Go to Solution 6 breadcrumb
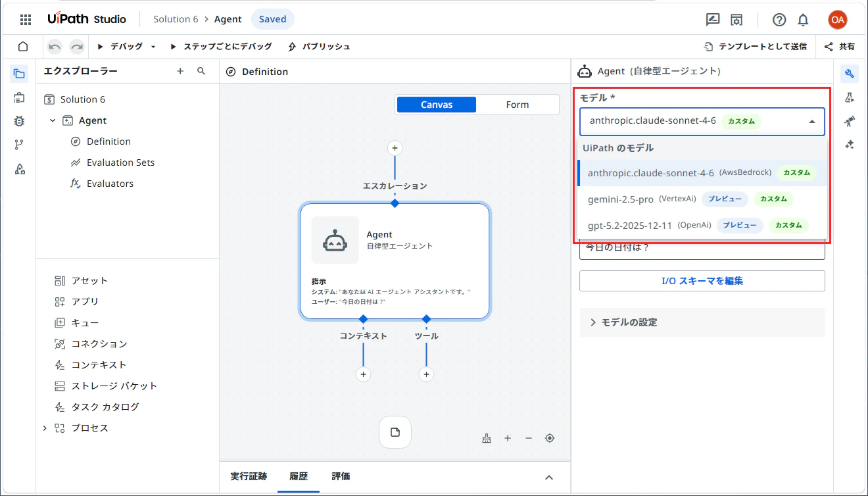This screenshot has width=868, height=496. (176, 19)
